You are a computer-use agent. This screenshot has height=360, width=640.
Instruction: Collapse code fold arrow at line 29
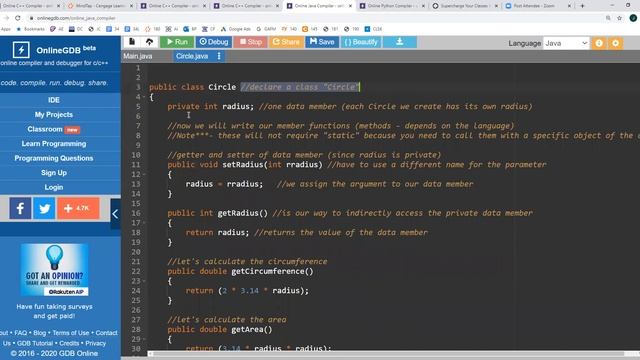click(x=144, y=339)
